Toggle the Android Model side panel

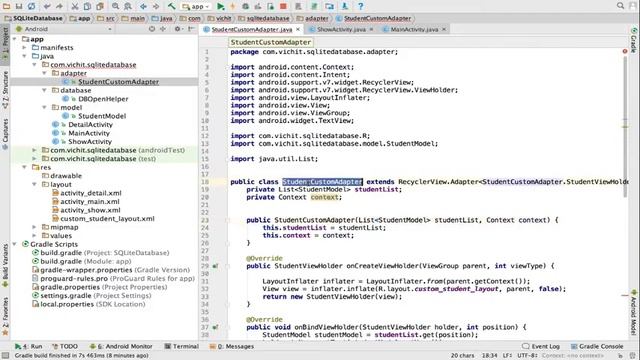[633, 312]
